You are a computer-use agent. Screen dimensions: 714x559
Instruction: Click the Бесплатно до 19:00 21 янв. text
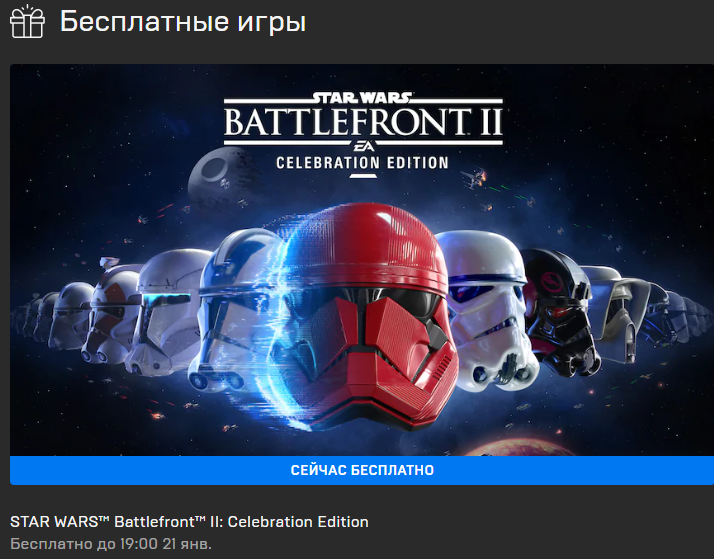[x=111, y=544]
